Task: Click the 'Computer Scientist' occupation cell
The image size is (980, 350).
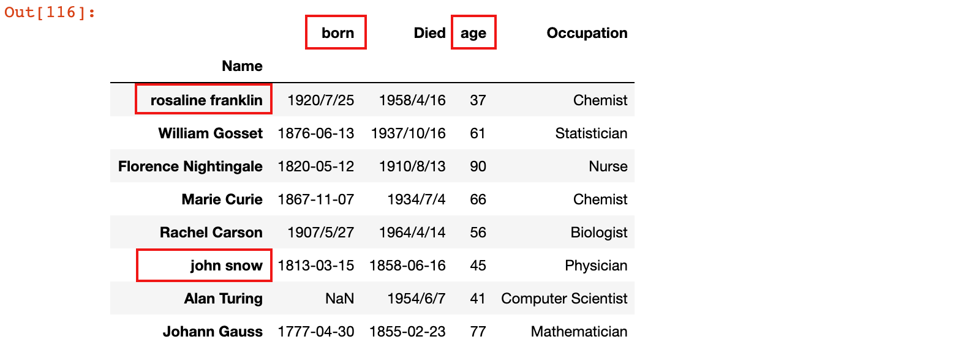Action: coord(564,299)
